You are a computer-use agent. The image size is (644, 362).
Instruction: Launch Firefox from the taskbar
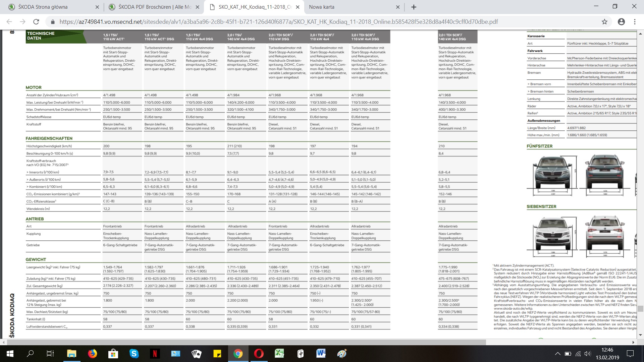(x=92, y=353)
